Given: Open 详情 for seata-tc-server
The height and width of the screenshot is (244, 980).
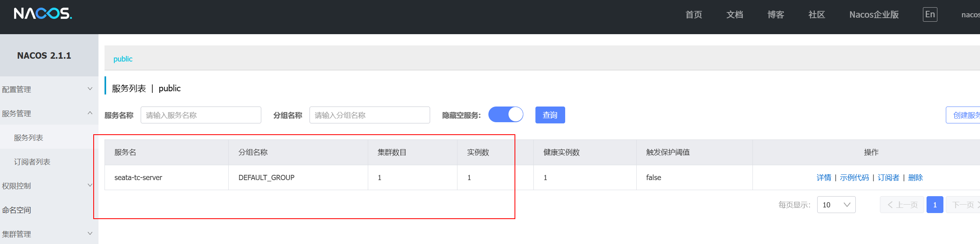Looking at the screenshot, I should [x=824, y=177].
